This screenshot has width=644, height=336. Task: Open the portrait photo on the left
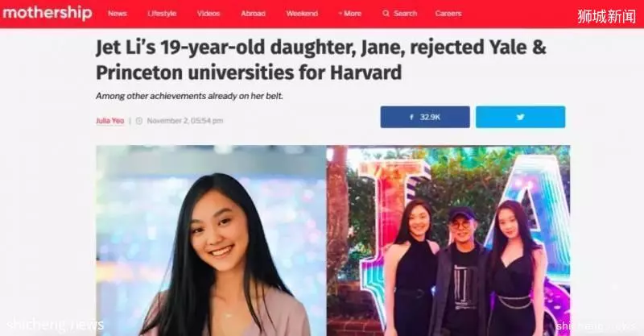pyautogui.click(x=211, y=241)
